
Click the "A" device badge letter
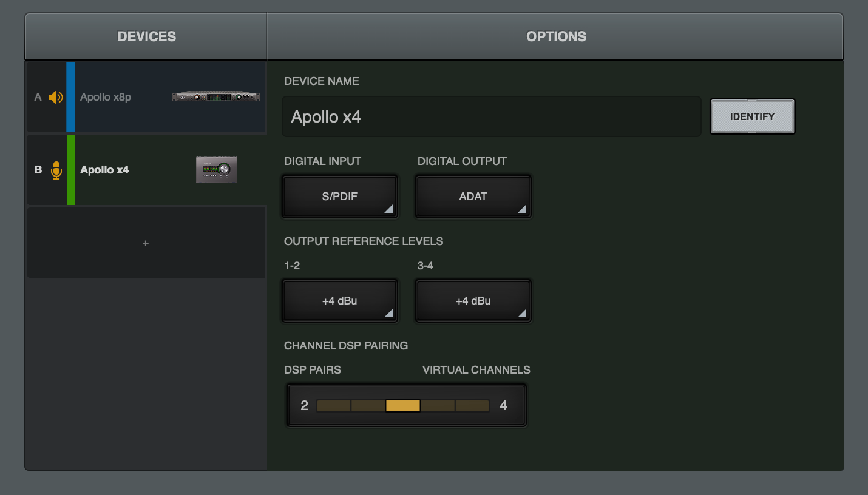pos(38,96)
